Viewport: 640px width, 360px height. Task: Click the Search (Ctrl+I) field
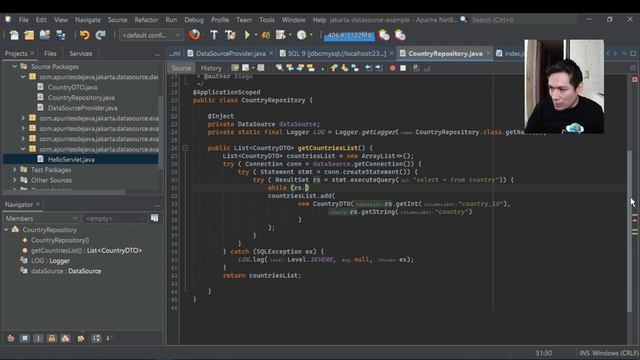click(x=524, y=20)
